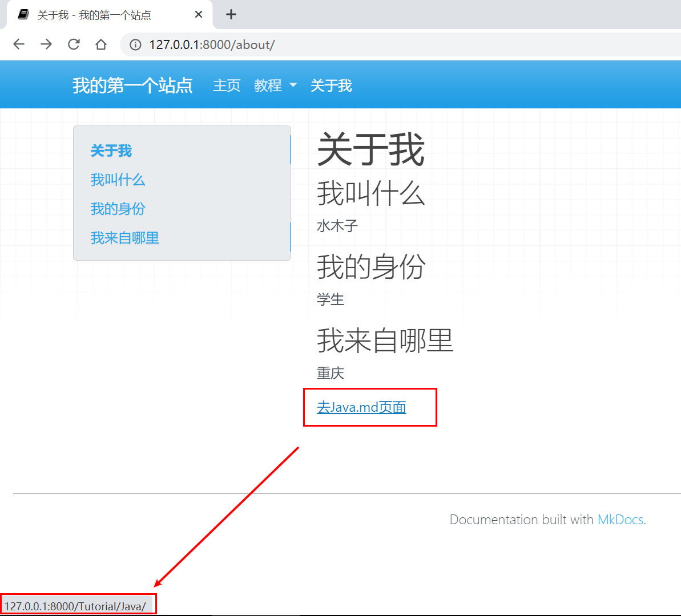Select 我叫什么 in the sidebar
The height and width of the screenshot is (616, 681).
click(x=118, y=180)
